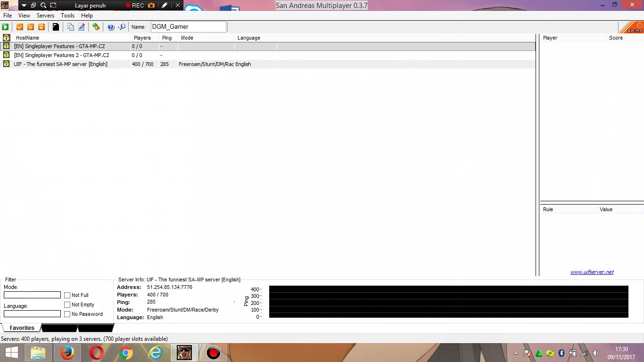Viewport: 644px width, 362px height.
Task: Click the orange camera screenshot icon
Action: click(151, 6)
